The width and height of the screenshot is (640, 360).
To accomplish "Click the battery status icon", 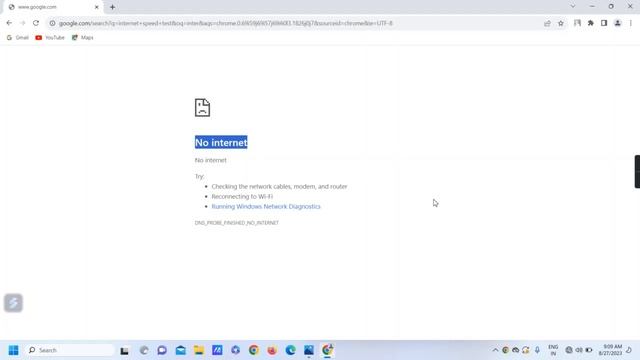I will (589, 350).
